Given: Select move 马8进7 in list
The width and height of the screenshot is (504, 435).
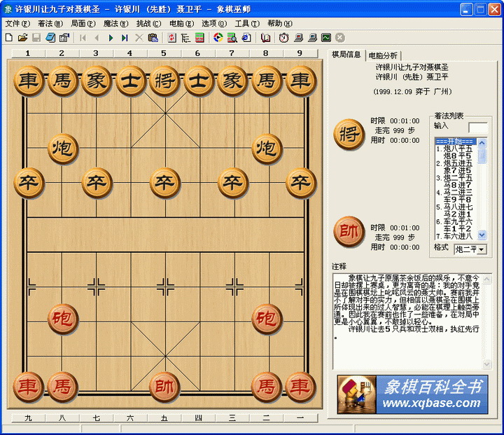Looking at the screenshot, I should (x=457, y=185).
